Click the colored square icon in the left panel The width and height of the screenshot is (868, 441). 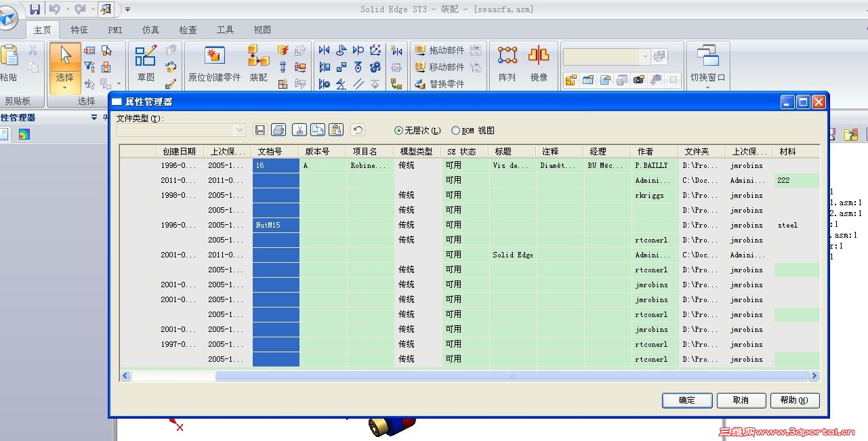pyautogui.click(x=24, y=135)
